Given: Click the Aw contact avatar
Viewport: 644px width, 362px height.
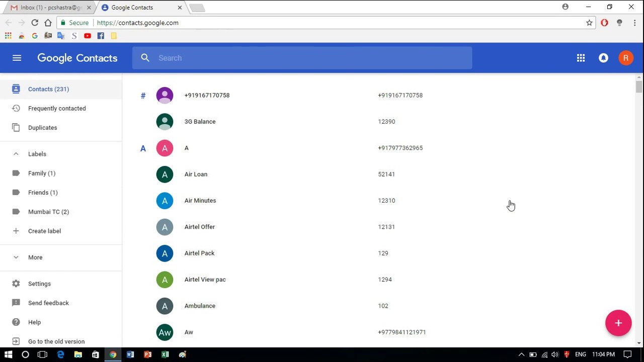Looking at the screenshot, I should [x=165, y=332].
